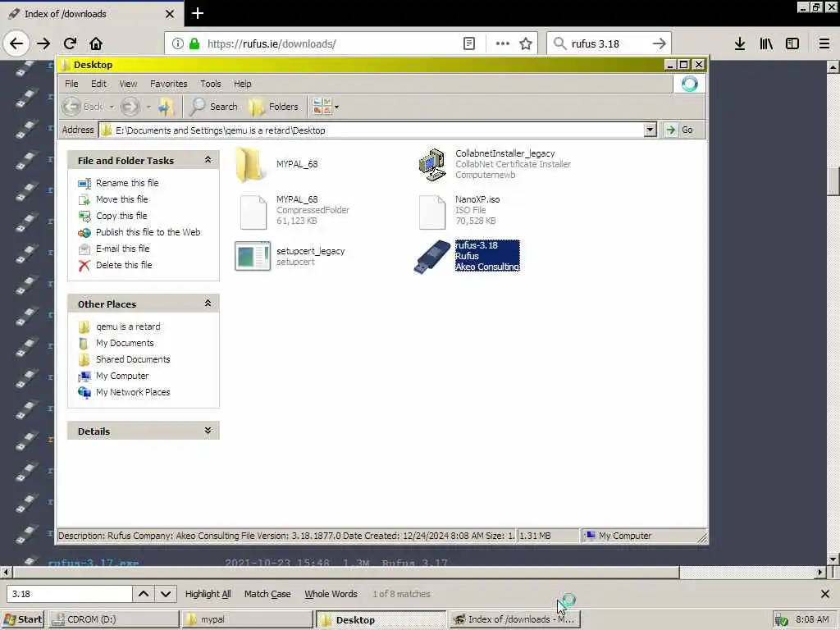
Task: Toggle the Folders pane
Action: pyautogui.click(x=274, y=107)
